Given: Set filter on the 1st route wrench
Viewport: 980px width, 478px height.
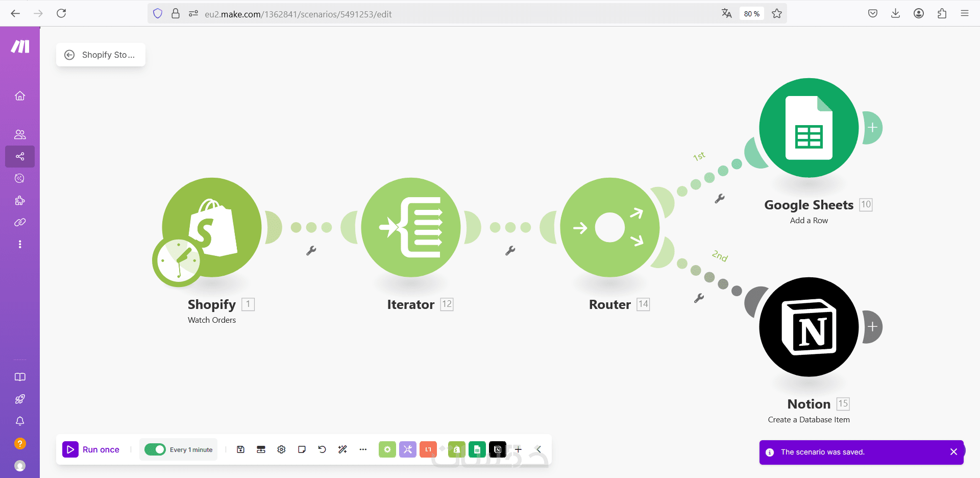Looking at the screenshot, I should point(720,199).
